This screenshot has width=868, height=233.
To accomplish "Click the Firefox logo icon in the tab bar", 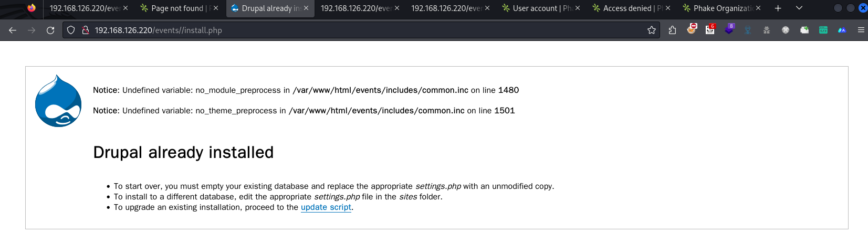I will [x=32, y=8].
